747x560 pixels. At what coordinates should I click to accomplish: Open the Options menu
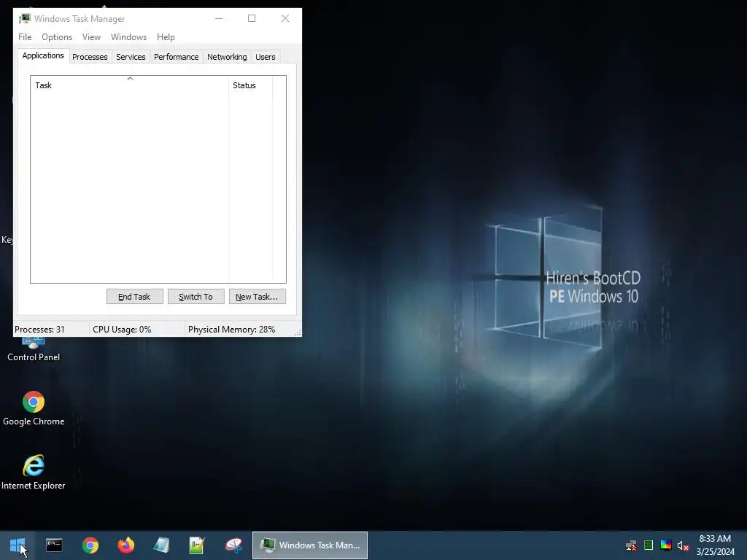pos(57,37)
